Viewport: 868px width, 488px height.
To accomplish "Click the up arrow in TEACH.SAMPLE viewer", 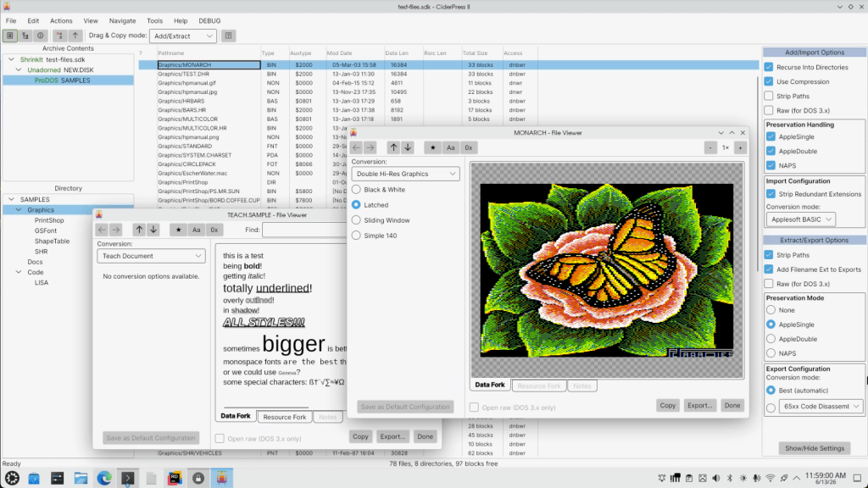I will pyautogui.click(x=139, y=230).
